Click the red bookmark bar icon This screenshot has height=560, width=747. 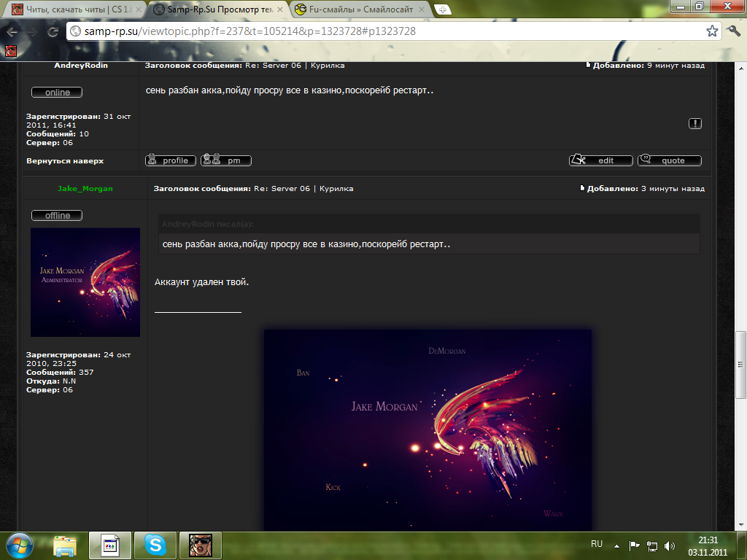[x=10, y=51]
